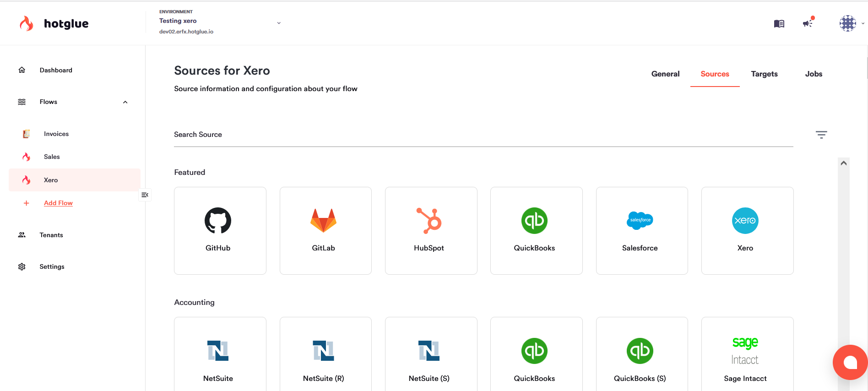This screenshot has height=391, width=868.
Task: Select the GitLab source card
Action: tap(325, 231)
